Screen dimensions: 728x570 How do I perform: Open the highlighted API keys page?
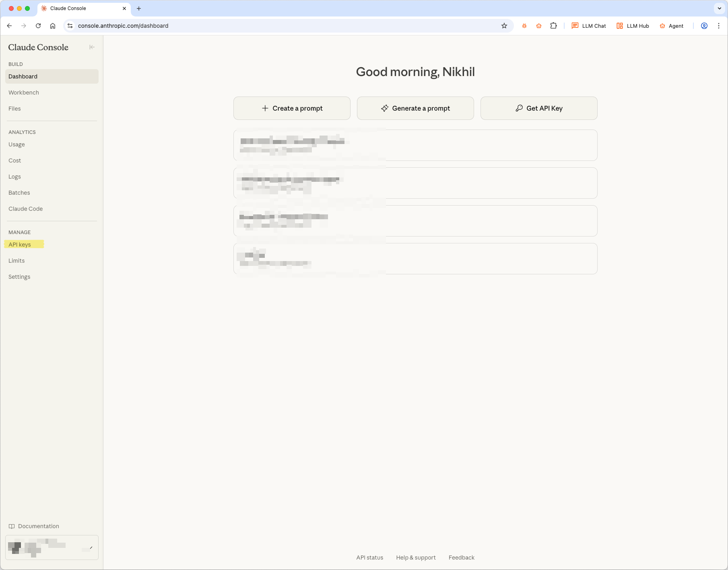tap(20, 244)
